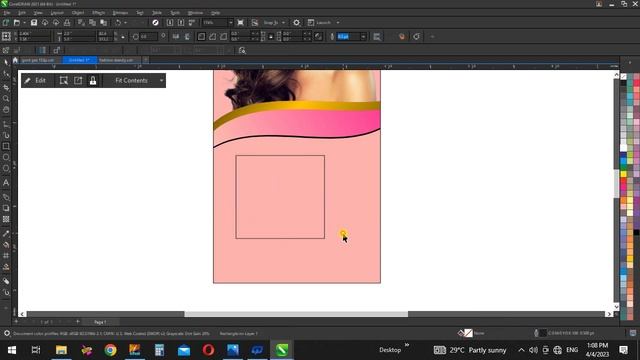Click the Open folder icon in the toolbar
Screen dimensions: 640x360
point(17,23)
